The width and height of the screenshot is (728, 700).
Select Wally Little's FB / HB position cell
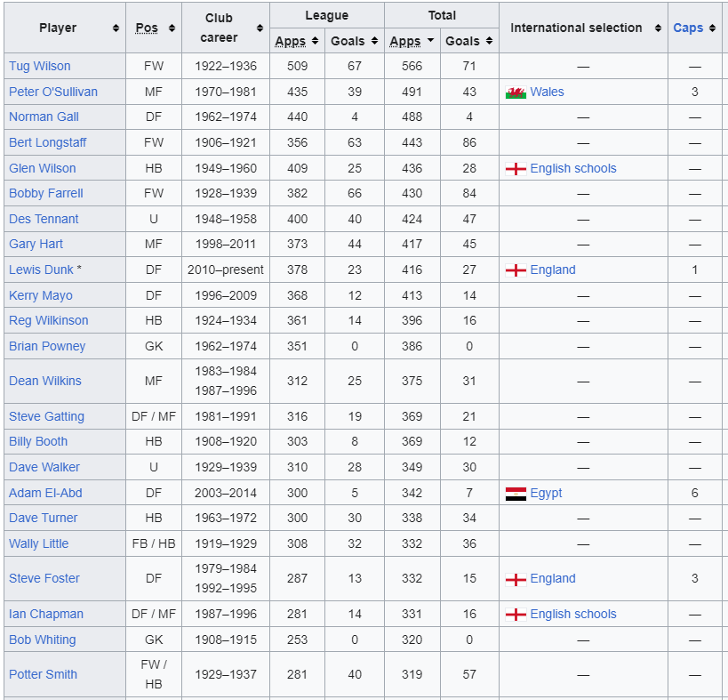(154, 544)
